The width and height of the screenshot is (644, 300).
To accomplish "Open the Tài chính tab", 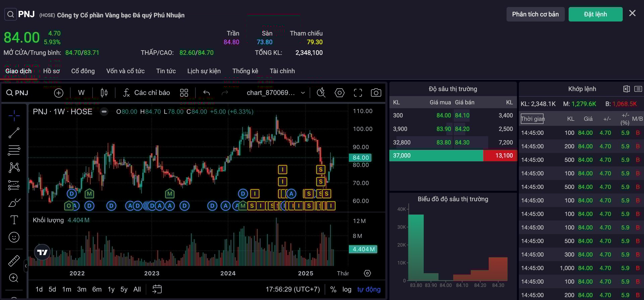I will (x=282, y=71).
